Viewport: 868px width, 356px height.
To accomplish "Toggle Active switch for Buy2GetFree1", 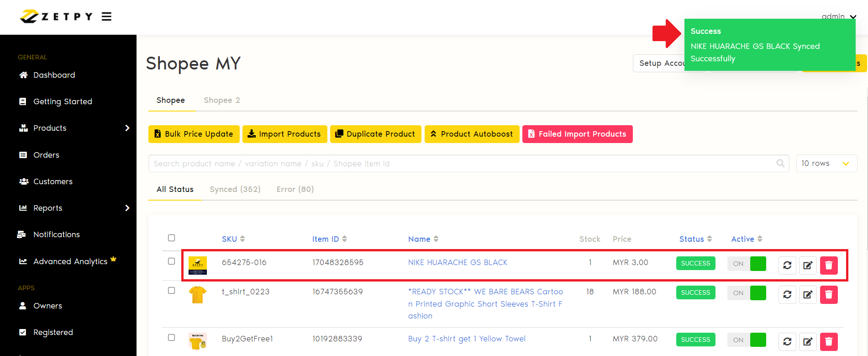I will (x=747, y=340).
